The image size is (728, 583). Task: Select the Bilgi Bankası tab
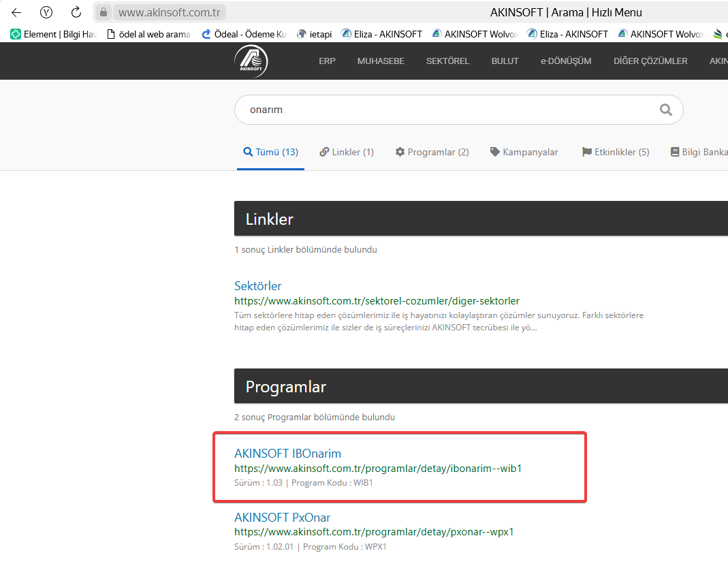point(699,153)
